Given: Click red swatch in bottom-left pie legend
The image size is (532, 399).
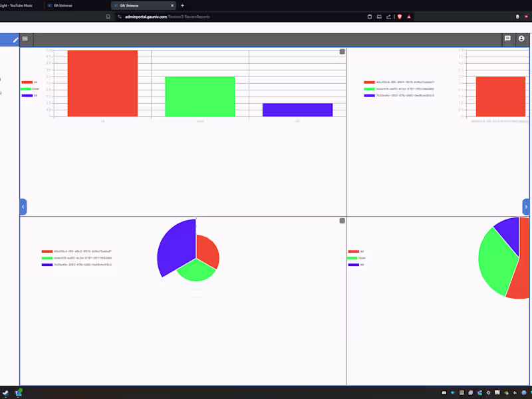Looking at the screenshot, I should [47, 251].
